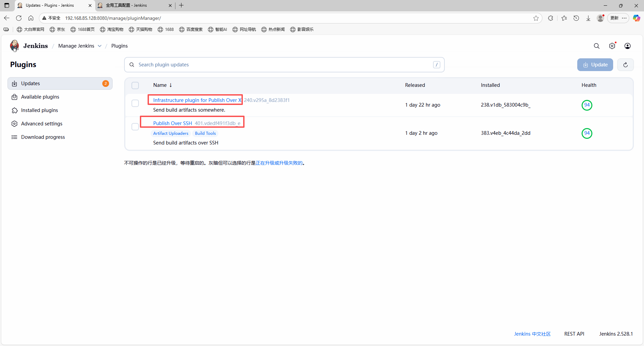The image size is (644, 346).
Task: Open the user account icon in Jenkins header
Action: pos(628,46)
